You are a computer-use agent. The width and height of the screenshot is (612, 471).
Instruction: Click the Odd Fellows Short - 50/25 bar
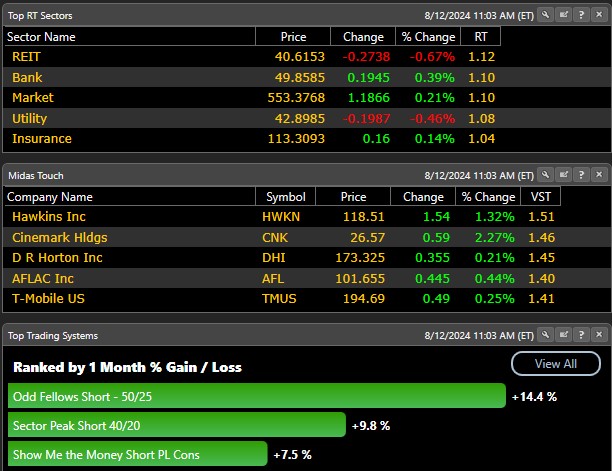(256, 396)
